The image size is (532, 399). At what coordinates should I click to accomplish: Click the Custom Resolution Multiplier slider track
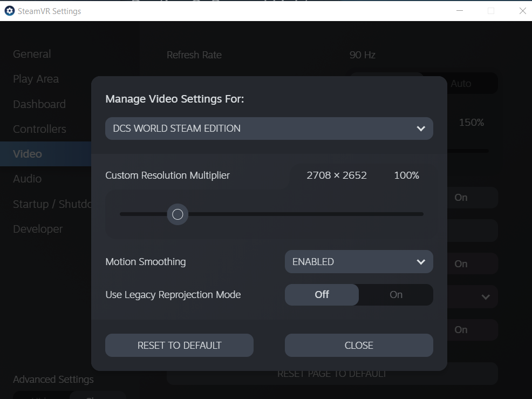click(271, 214)
